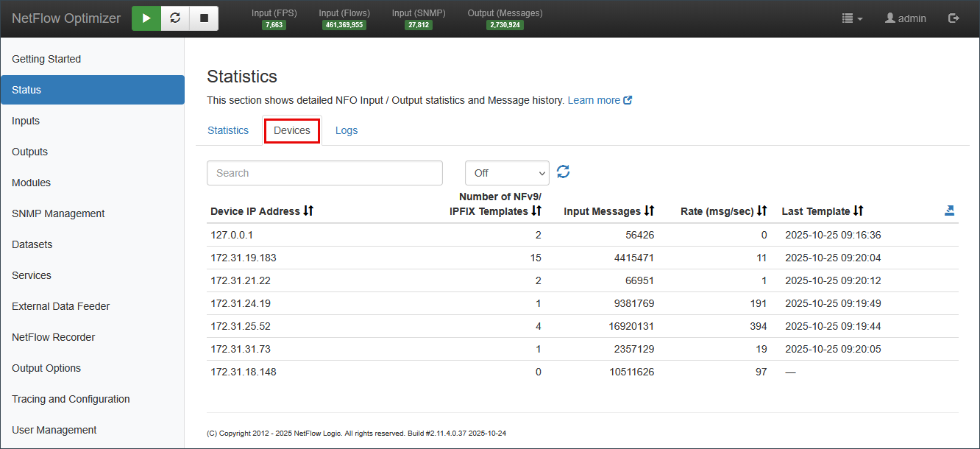Screen dimensions: 980x449
Task: Go to NetFlow Recorder page
Action: (54, 337)
